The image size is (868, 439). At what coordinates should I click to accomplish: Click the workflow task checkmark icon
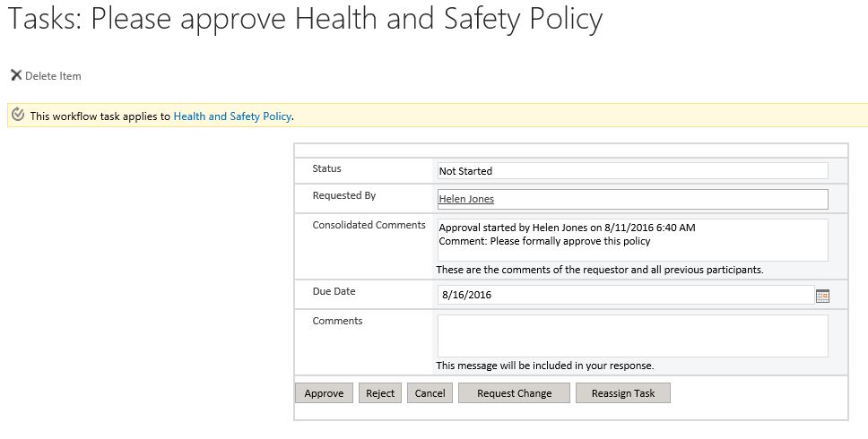(18, 116)
